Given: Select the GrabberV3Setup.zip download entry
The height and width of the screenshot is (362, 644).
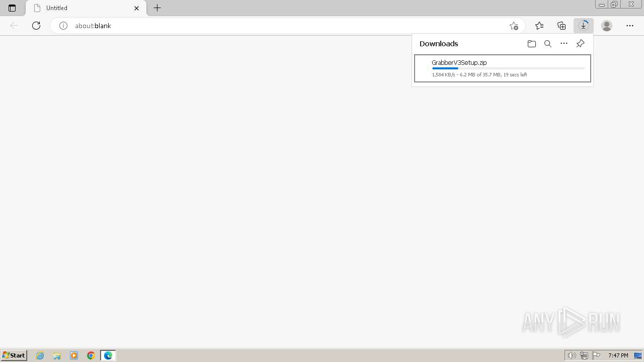Looking at the screenshot, I should pos(503,68).
